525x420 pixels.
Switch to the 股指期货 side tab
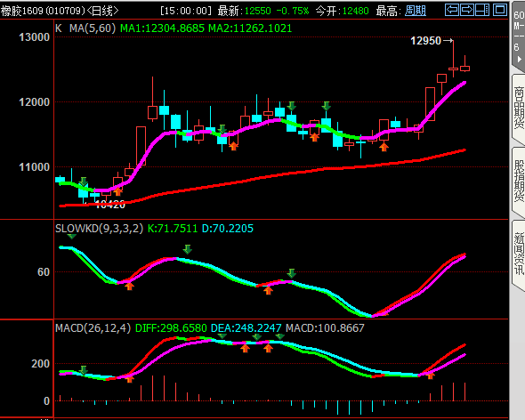point(519,181)
